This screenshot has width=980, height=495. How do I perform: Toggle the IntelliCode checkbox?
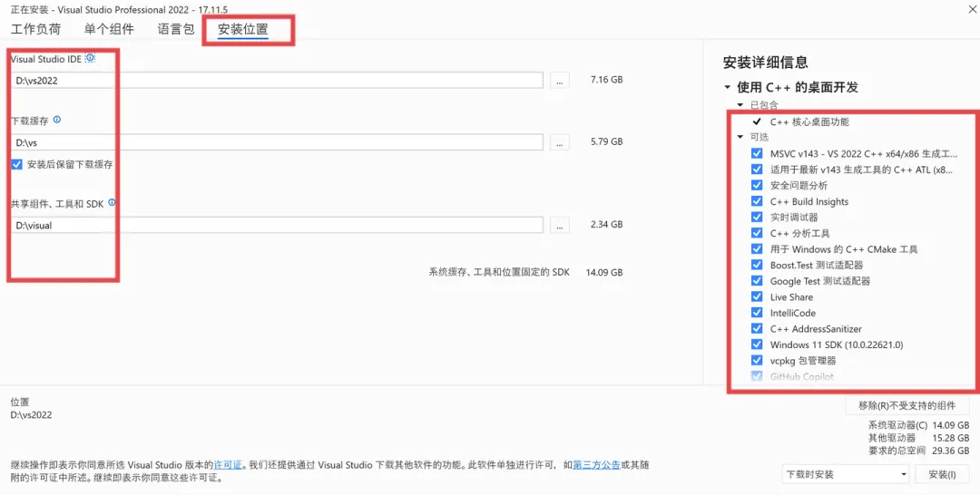click(757, 313)
